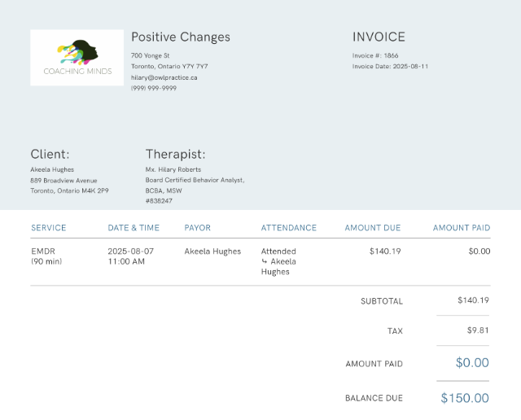Select the PAYOR column header
521x420 pixels.
coord(197,228)
